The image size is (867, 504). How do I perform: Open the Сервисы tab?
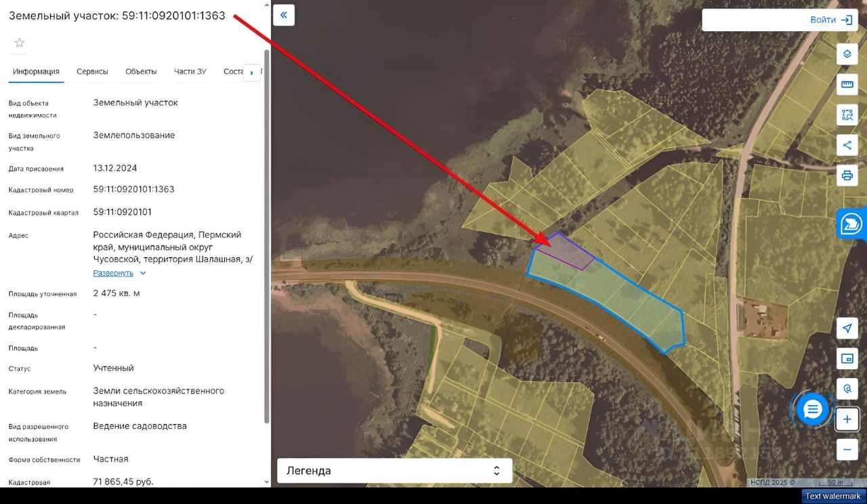[x=92, y=71]
